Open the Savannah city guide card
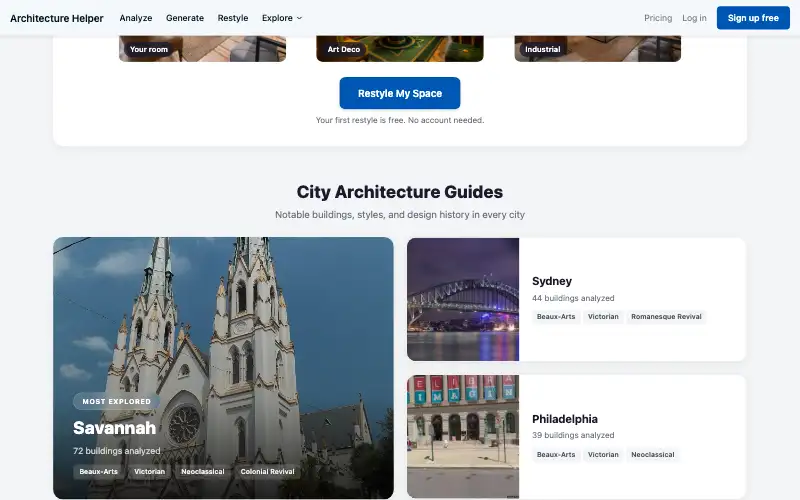 point(223,368)
